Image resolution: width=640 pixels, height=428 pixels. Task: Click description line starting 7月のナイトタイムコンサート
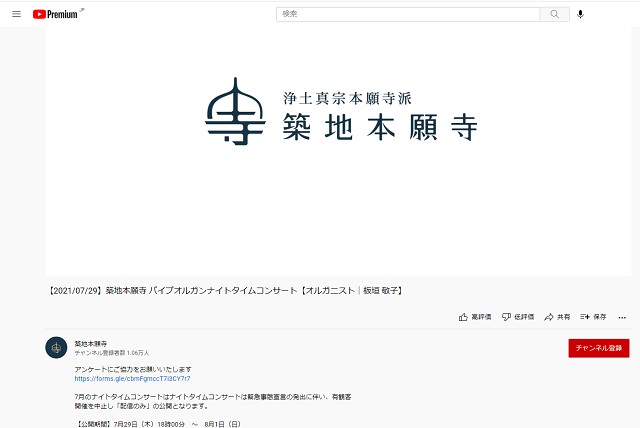pos(213,397)
